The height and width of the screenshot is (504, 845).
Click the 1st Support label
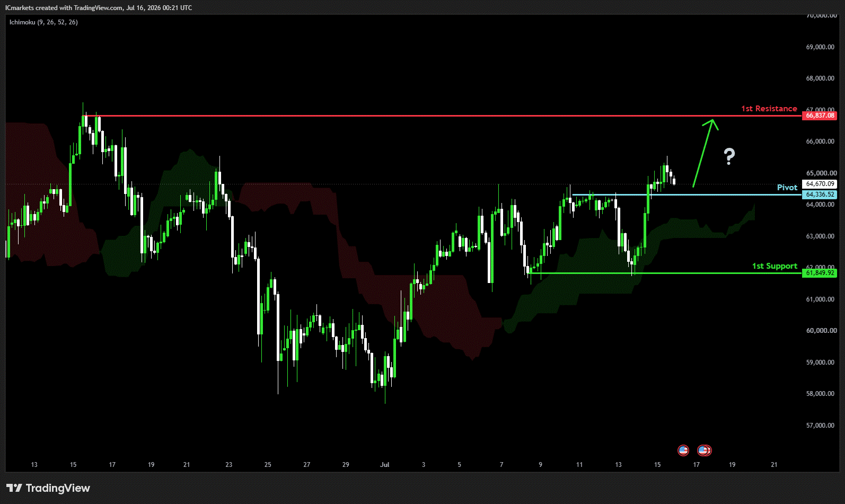click(774, 266)
